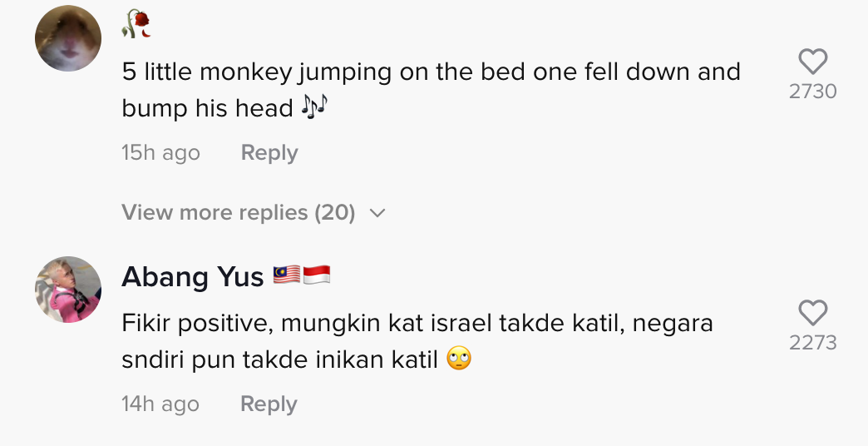Click the 15h ago timestamp
868x446 pixels.
pyautogui.click(x=160, y=153)
